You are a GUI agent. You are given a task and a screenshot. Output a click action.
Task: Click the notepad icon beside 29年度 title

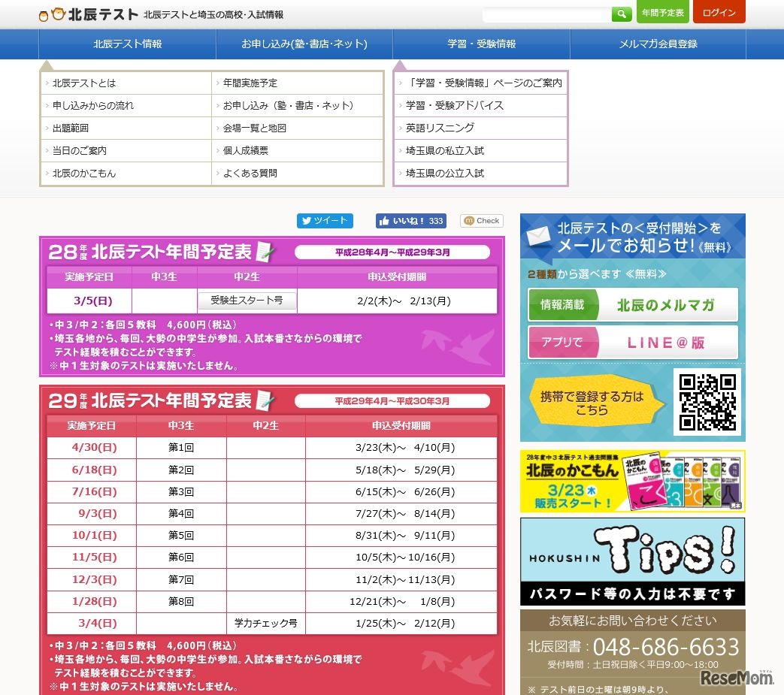point(265,400)
